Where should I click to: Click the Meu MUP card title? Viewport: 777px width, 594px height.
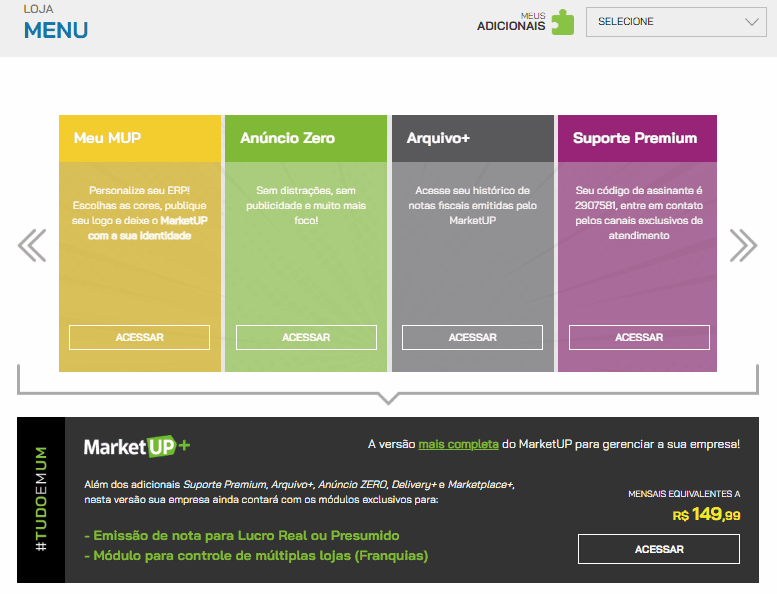[108, 138]
